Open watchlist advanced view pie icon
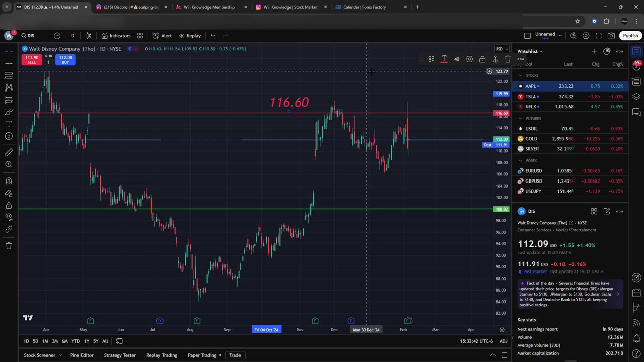 tap(607, 51)
